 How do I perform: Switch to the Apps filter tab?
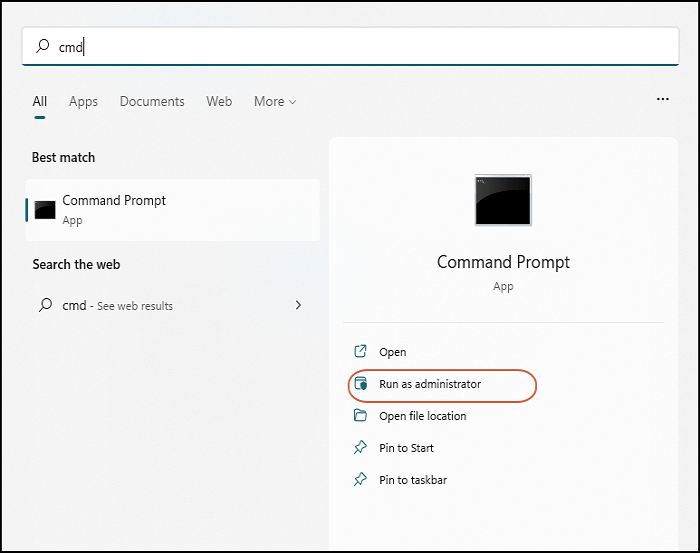pos(83,101)
